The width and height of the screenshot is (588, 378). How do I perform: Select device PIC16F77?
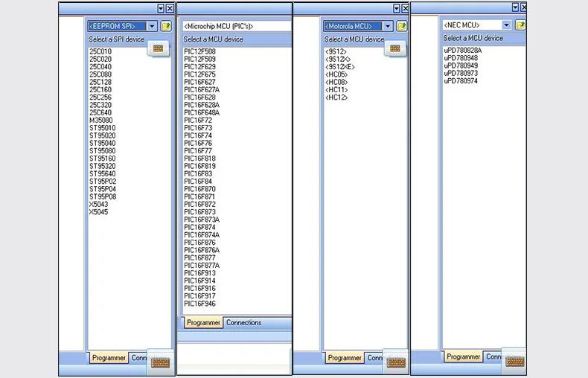[198, 151]
